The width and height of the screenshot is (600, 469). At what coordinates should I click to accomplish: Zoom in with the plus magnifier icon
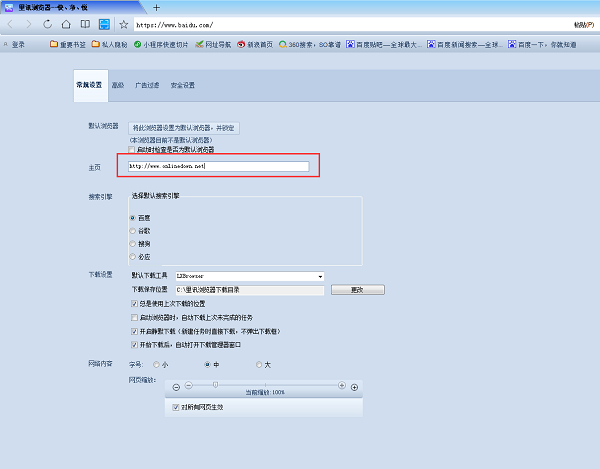pos(354,387)
